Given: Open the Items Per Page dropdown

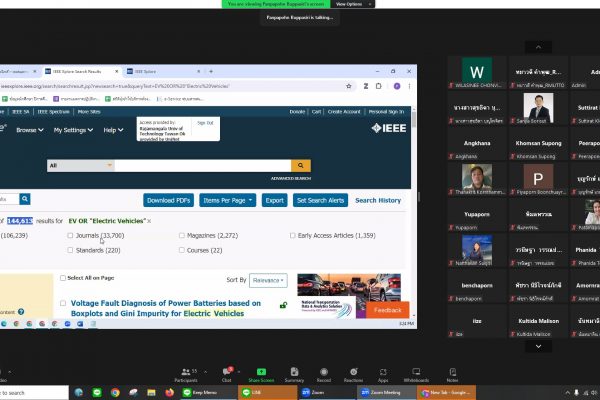Looking at the screenshot, I should tap(228, 200).
